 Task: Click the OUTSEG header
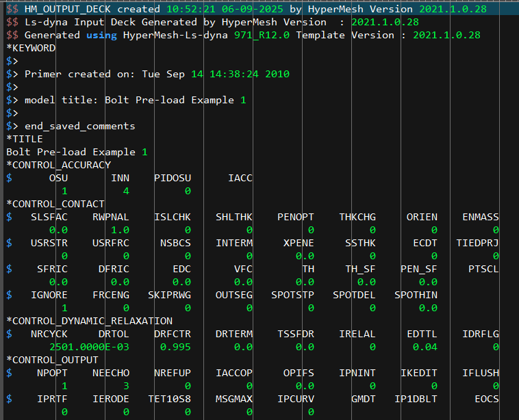tap(234, 295)
